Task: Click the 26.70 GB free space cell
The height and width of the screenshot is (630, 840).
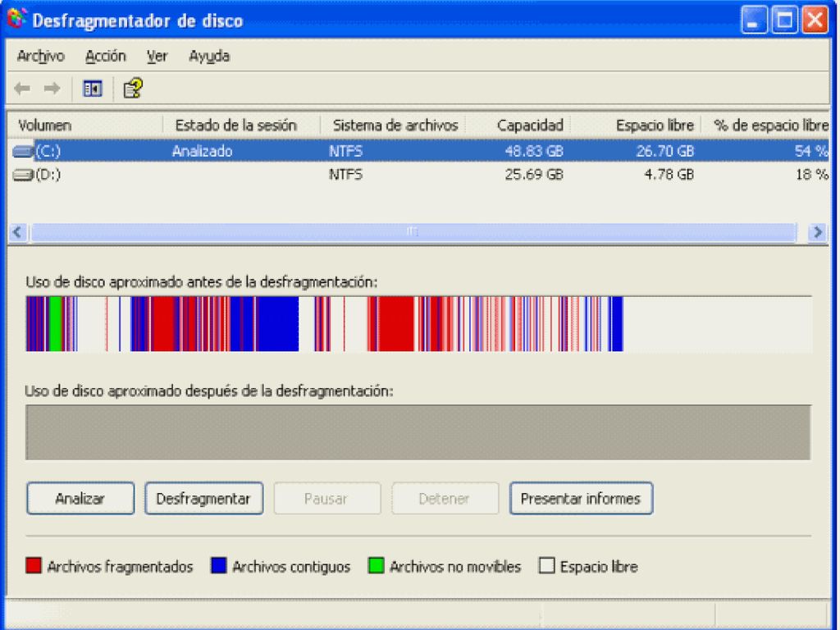Action: pos(664,152)
